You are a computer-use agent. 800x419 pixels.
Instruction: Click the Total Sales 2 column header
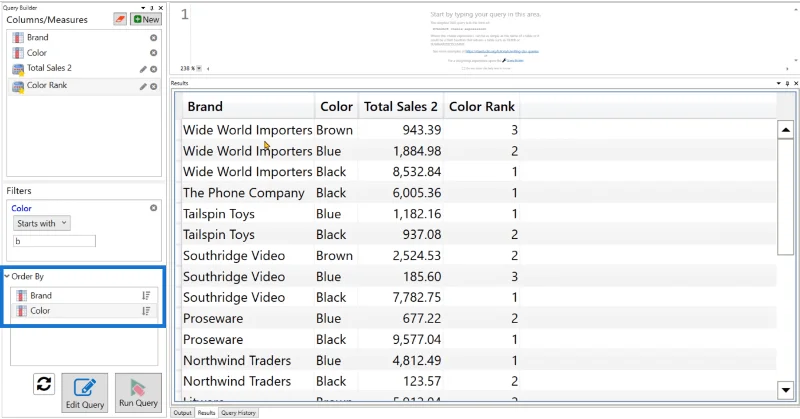(401, 107)
